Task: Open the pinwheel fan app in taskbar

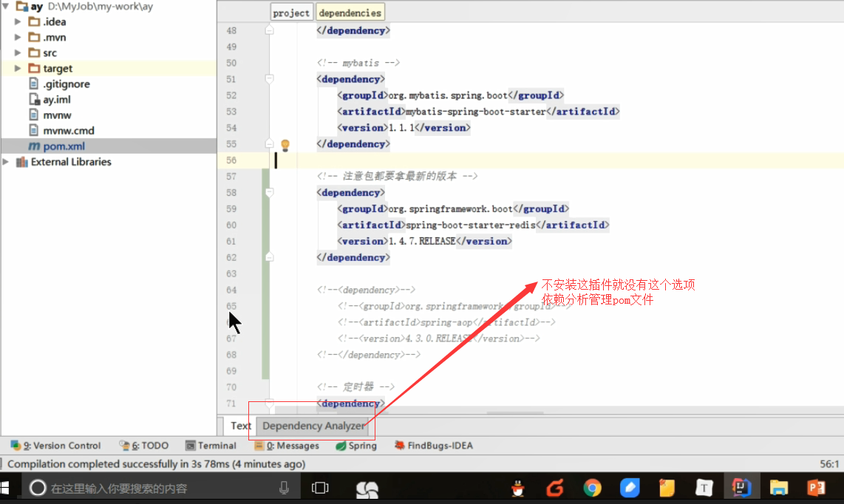Action: [367, 489]
